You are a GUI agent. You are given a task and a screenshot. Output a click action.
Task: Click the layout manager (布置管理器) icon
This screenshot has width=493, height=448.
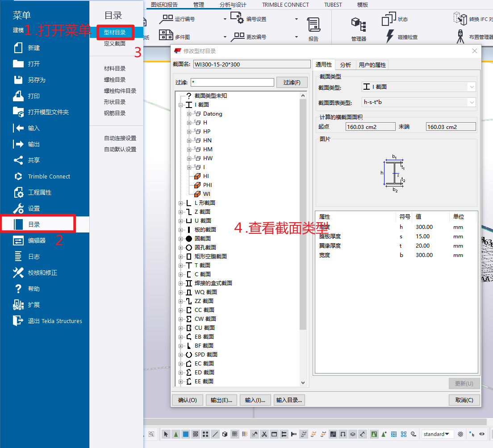tap(460, 36)
